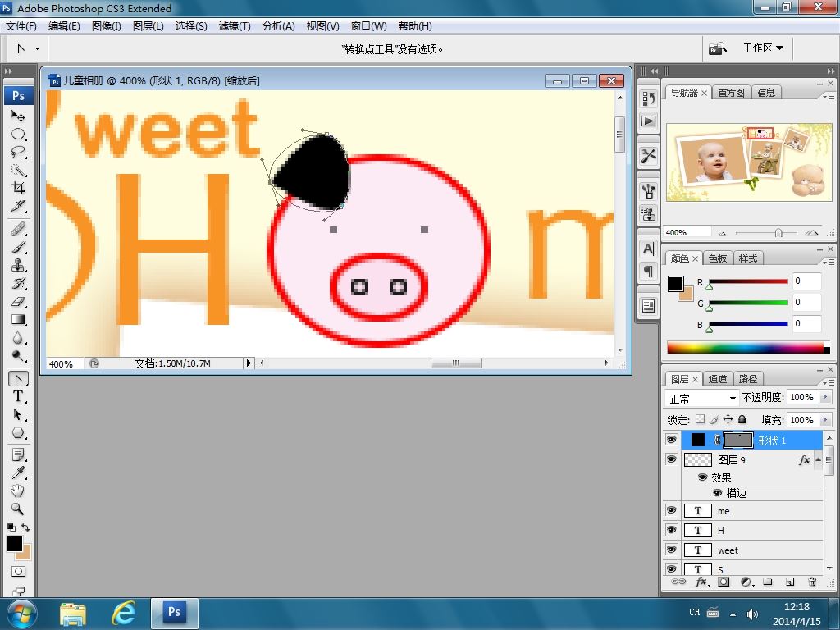
Task: Hide the 形状 1 layer
Action: coord(671,440)
